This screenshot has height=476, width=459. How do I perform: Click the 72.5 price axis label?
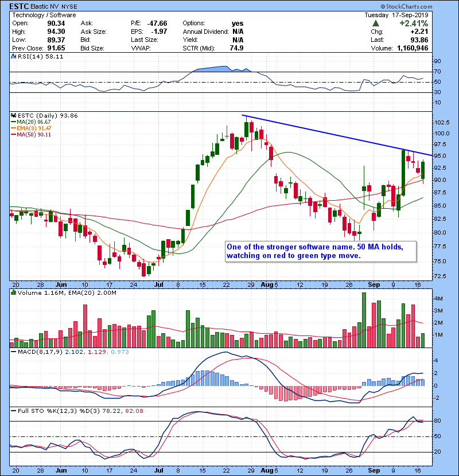pos(440,276)
